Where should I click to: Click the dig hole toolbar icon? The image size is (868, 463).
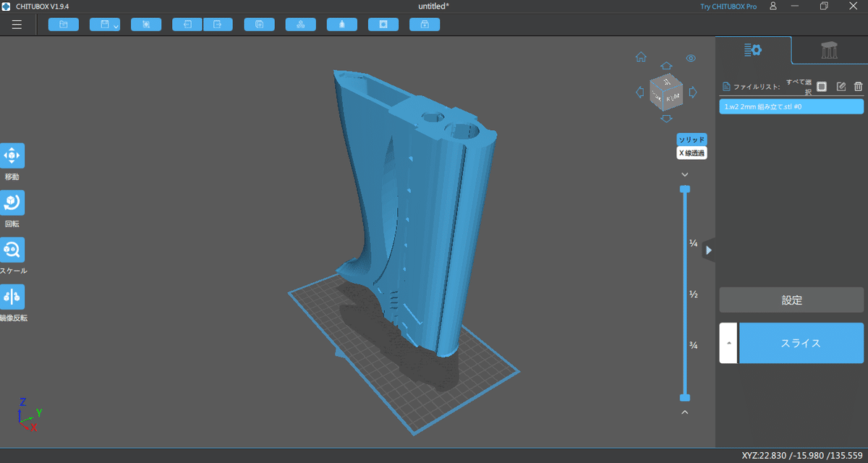coord(383,25)
